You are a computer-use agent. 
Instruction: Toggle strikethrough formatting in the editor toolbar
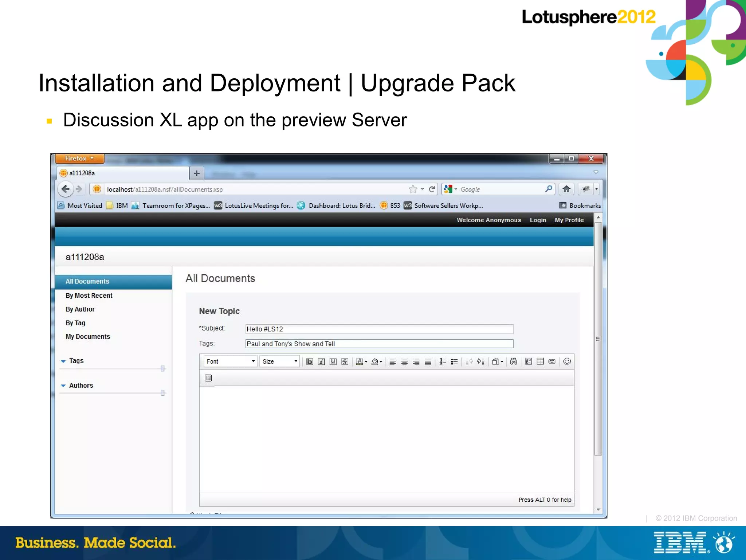click(x=345, y=361)
